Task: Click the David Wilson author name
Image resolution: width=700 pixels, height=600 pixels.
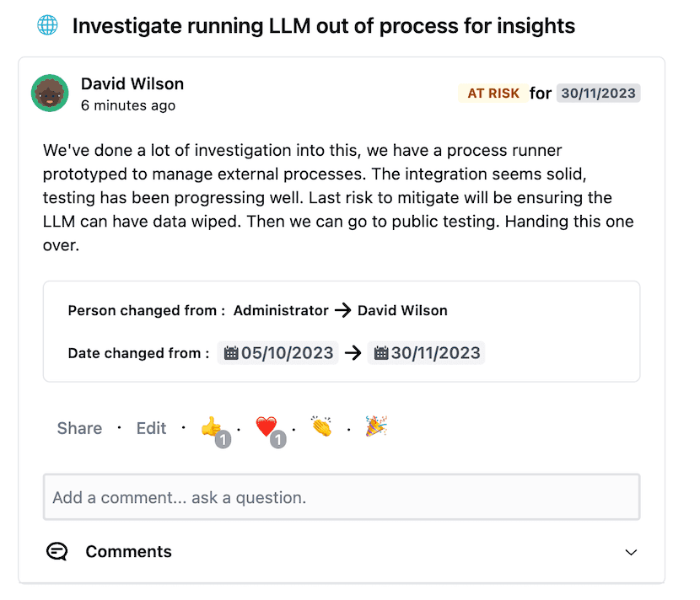Action: (x=132, y=84)
